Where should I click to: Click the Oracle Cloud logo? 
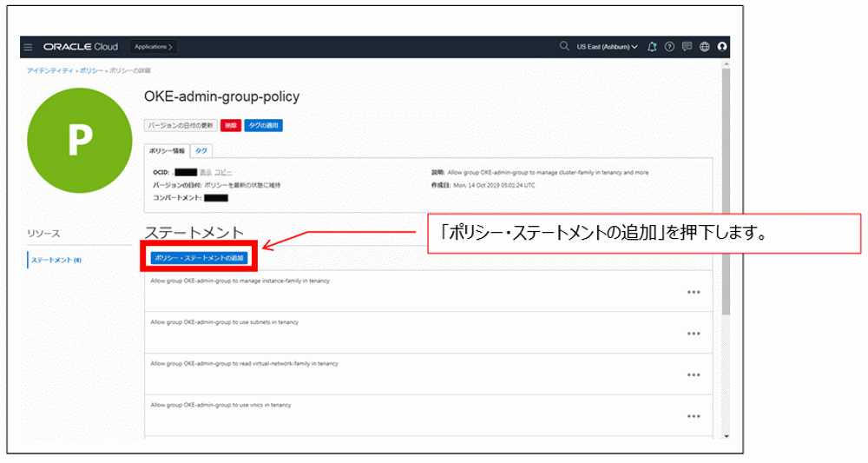click(81, 47)
